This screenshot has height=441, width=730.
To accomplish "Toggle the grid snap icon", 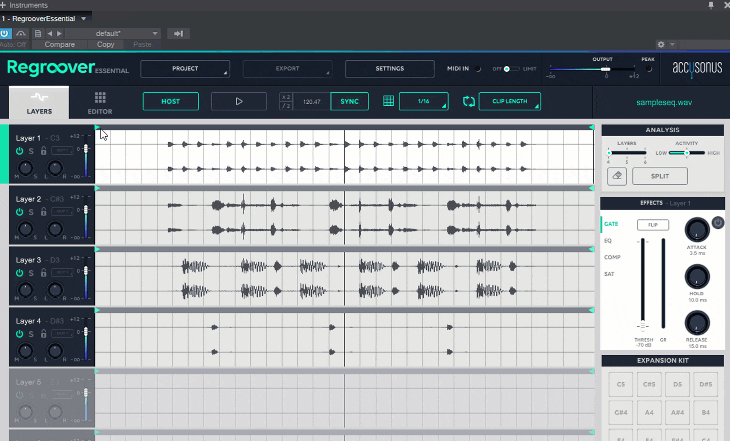I will click(x=388, y=101).
